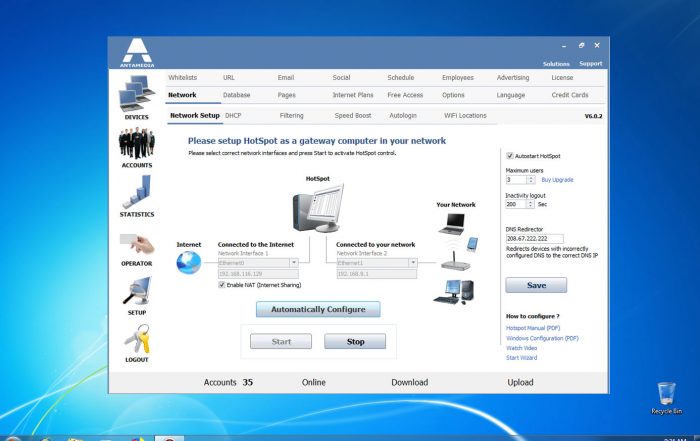Open the Social tab
Screen dimensions: 700x441
tap(342, 77)
